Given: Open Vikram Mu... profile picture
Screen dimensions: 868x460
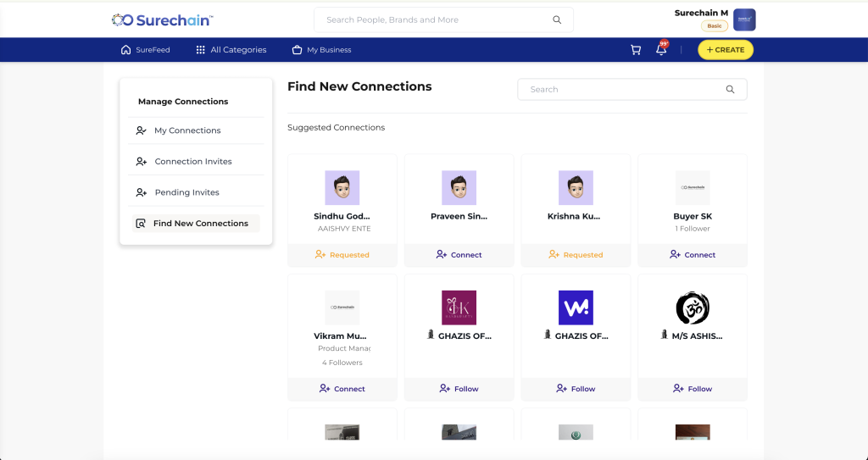Looking at the screenshot, I should coord(342,308).
